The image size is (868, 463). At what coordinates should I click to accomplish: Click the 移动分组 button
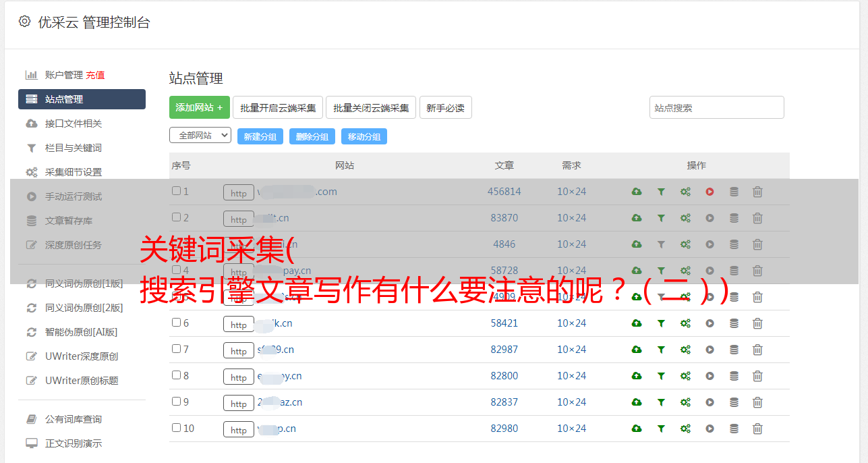click(364, 136)
